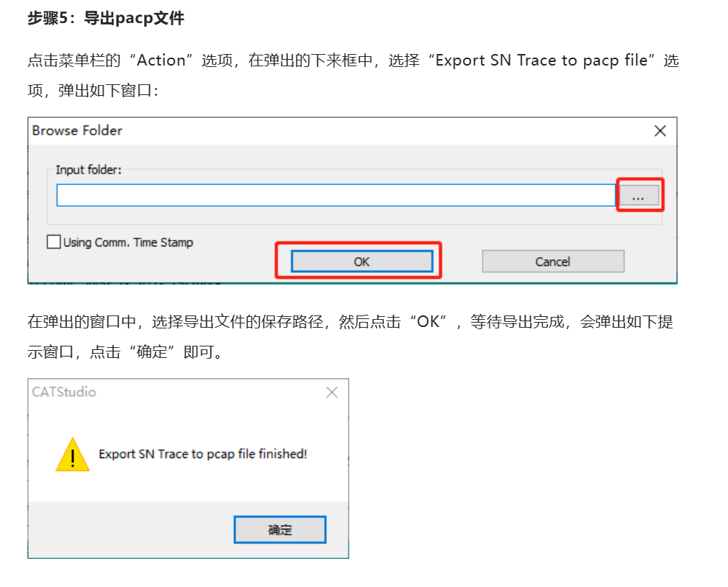
Task: Close the CATStudio message dialog
Action: [331, 393]
